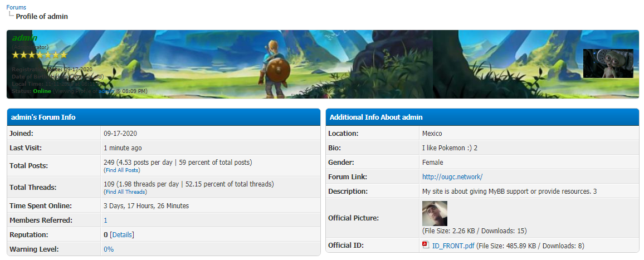Click the green Online status text

42,91
